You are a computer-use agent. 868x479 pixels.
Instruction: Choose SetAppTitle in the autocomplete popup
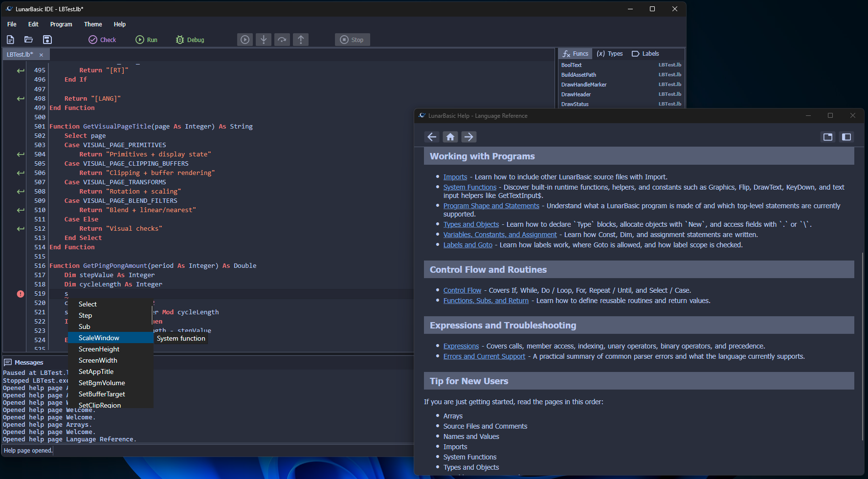96,371
